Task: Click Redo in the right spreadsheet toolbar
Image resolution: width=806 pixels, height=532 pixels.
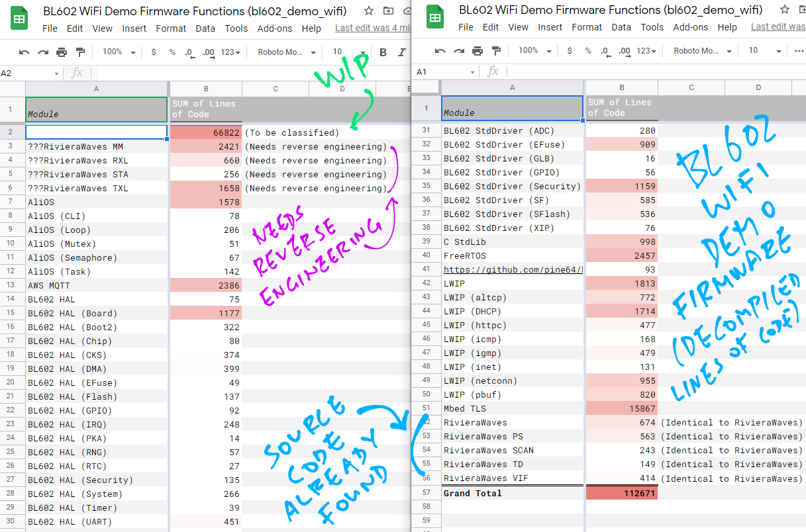Action: click(x=459, y=52)
